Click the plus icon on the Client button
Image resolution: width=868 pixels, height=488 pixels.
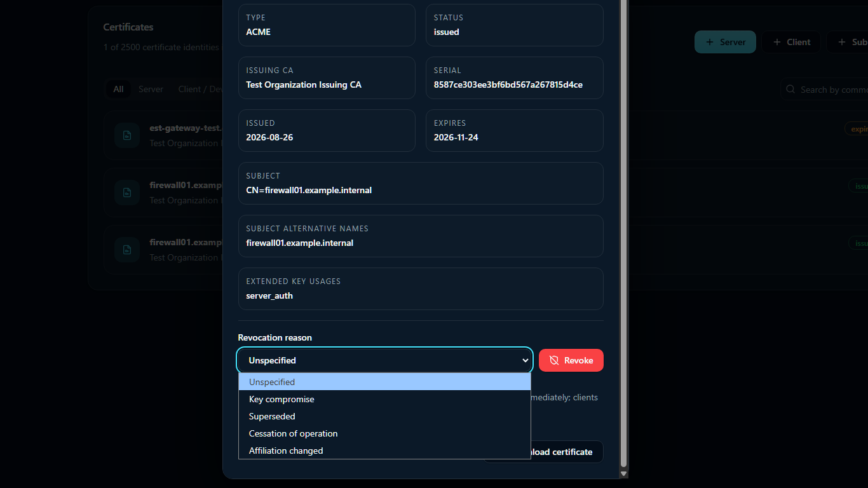pyautogui.click(x=776, y=42)
